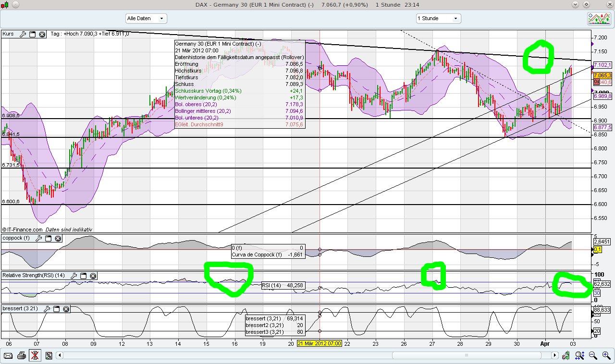Select the Relative Strength(RSI) panel label
615x364 pixels.
click(x=34, y=276)
